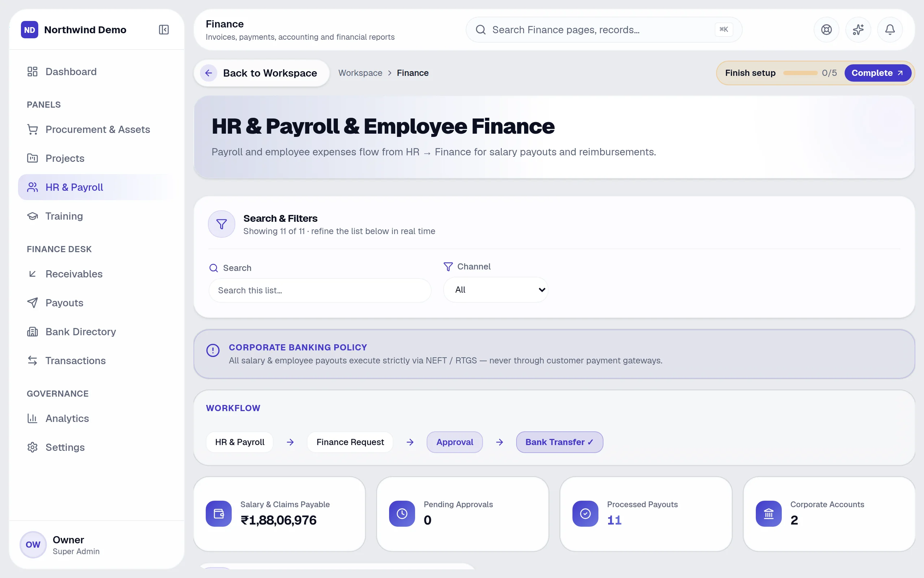Open Receivables under Finance Desk

pos(96,274)
